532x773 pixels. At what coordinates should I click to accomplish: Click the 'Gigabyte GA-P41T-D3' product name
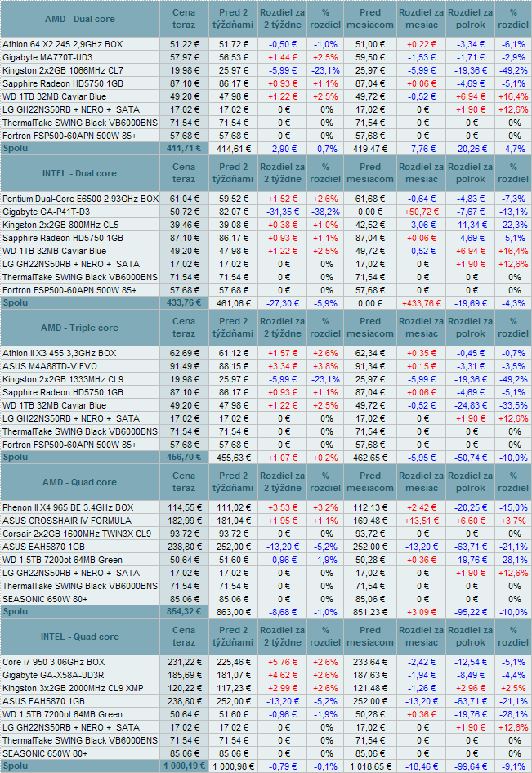point(47,212)
